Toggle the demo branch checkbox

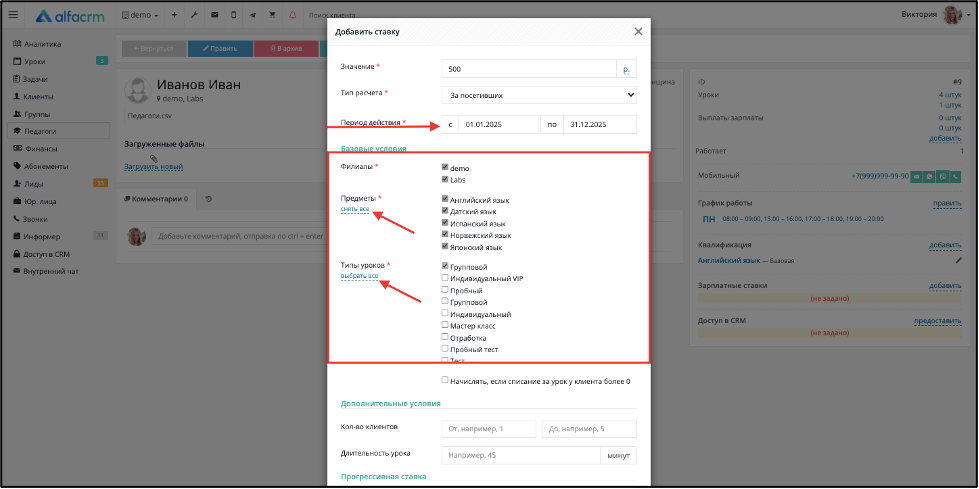click(x=445, y=168)
